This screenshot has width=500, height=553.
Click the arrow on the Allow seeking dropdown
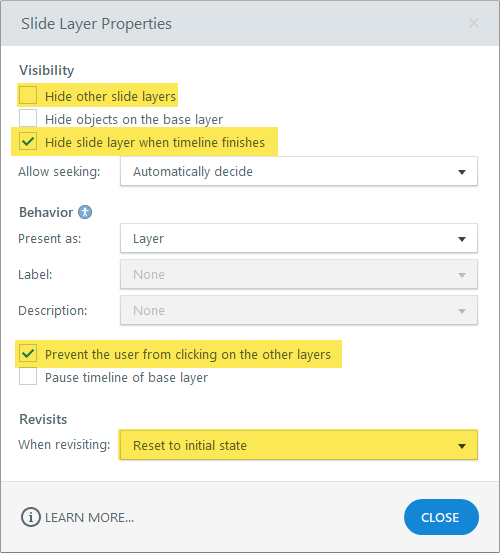click(462, 172)
